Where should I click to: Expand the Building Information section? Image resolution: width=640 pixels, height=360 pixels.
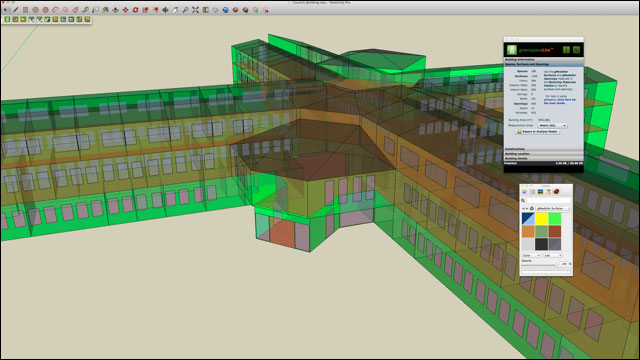coord(544,59)
